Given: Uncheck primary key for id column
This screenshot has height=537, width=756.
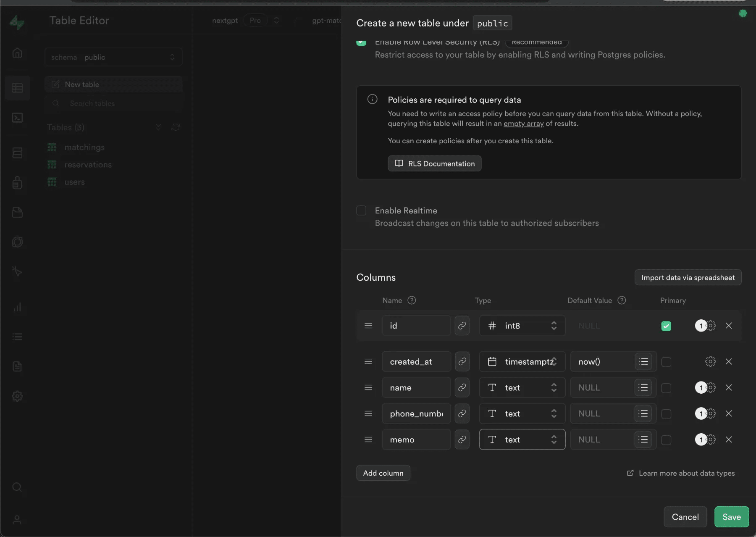Looking at the screenshot, I should [666, 326].
